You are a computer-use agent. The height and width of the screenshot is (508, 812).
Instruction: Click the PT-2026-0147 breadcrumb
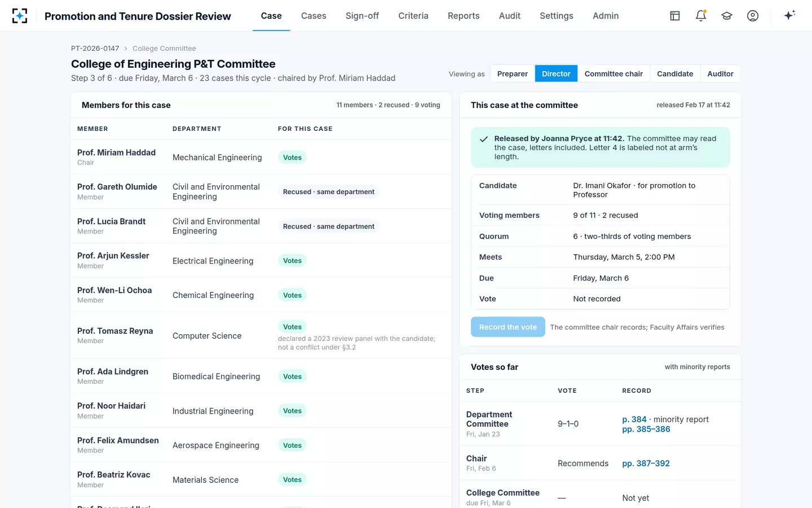click(95, 49)
